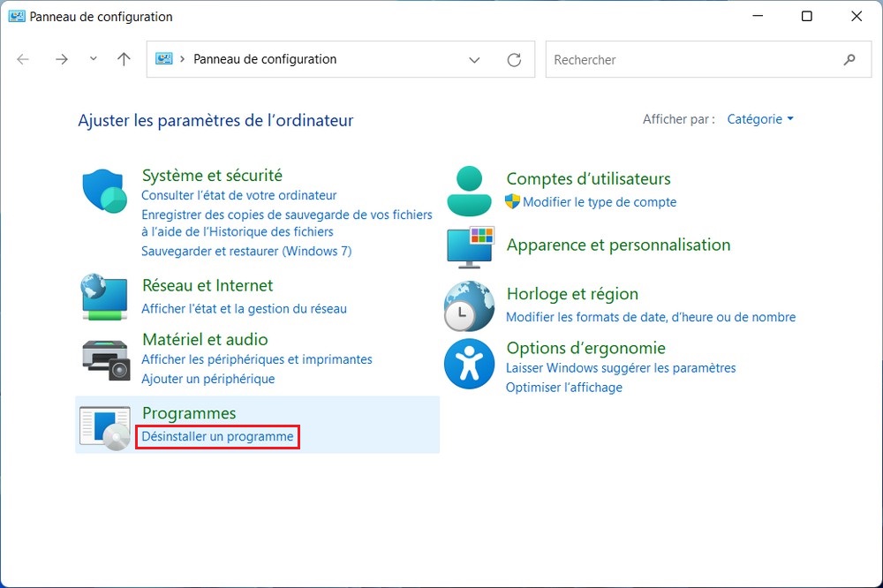This screenshot has width=883, height=588.
Task: Open the Apparence et personnalisation monitor icon
Action: click(x=471, y=247)
